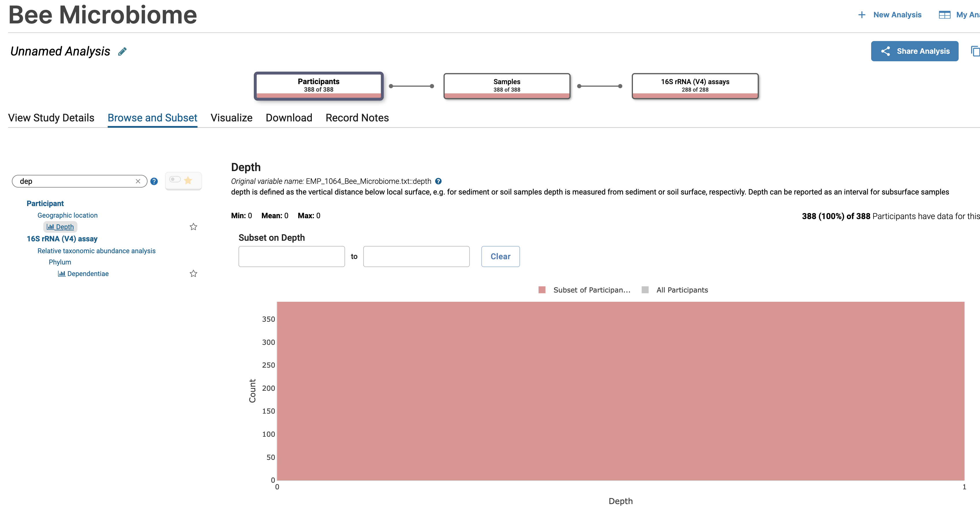Star the Dependentiae variable as favorite
This screenshot has width=980, height=511.
tap(193, 273)
